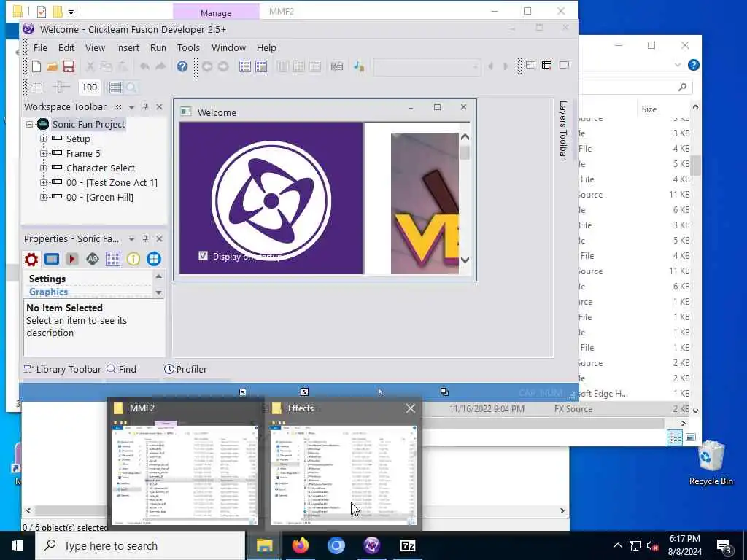Click the Open folder toolbar icon
This screenshot has width=747, height=560.
click(x=53, y=66)
